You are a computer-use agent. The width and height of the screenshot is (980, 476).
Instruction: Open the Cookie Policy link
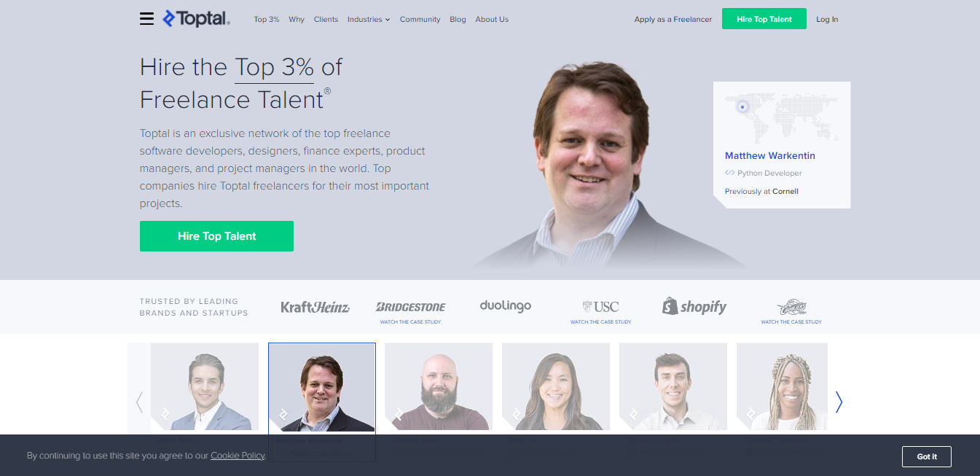pos(238,456)
